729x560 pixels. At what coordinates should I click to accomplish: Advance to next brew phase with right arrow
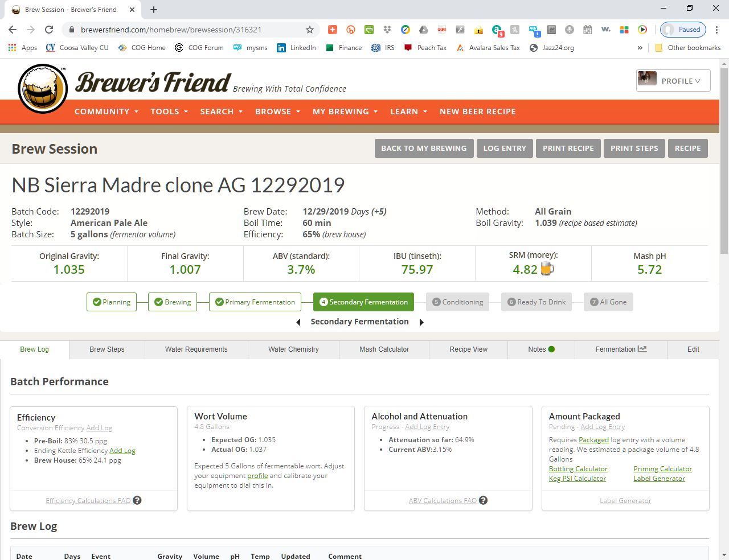click(x=421, y=322)
